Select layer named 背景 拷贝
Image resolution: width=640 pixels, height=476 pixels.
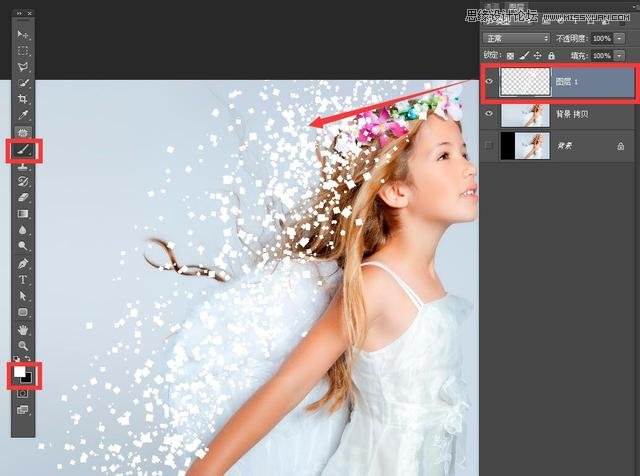pos(572,114)
